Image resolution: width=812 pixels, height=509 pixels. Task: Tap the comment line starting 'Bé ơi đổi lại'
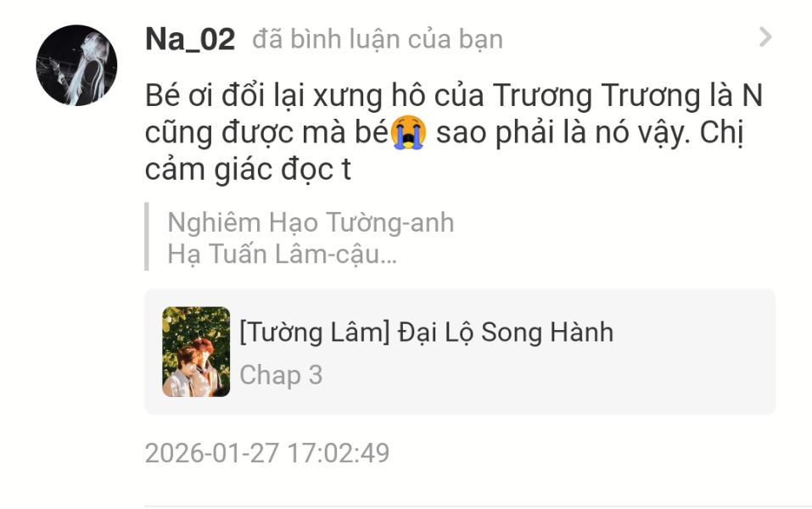(454, 96)
